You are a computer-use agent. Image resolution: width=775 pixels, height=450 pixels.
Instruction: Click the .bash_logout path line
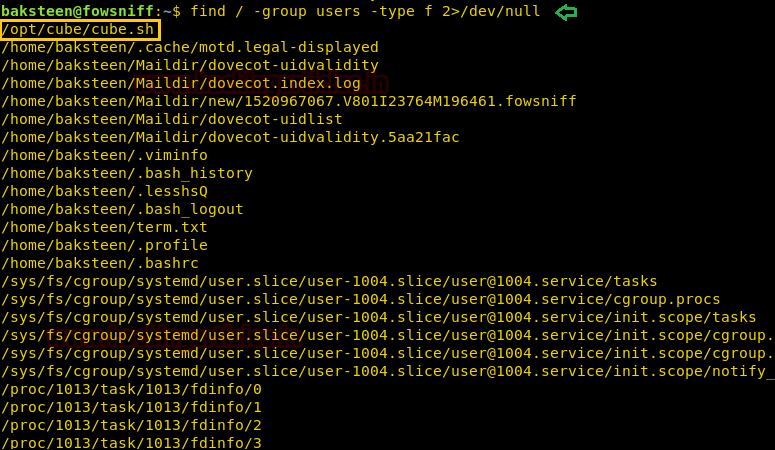click(122, 209)
